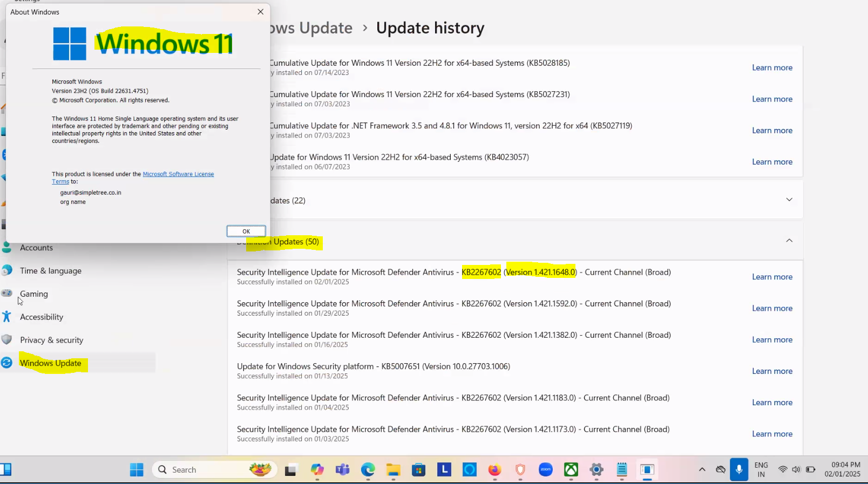Open the battery status tray icon

coord(810,469)
